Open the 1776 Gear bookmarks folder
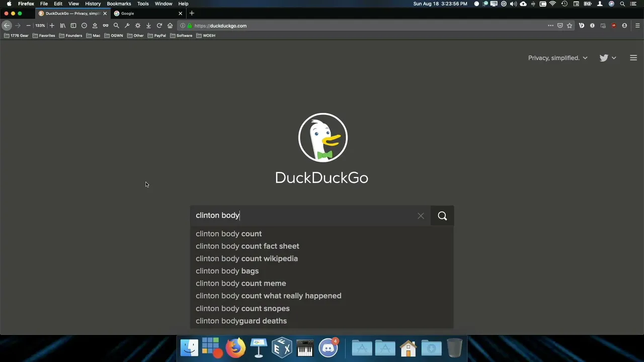Screen dimensions: 644x362 pyautogui.click(x=16, y=36)
